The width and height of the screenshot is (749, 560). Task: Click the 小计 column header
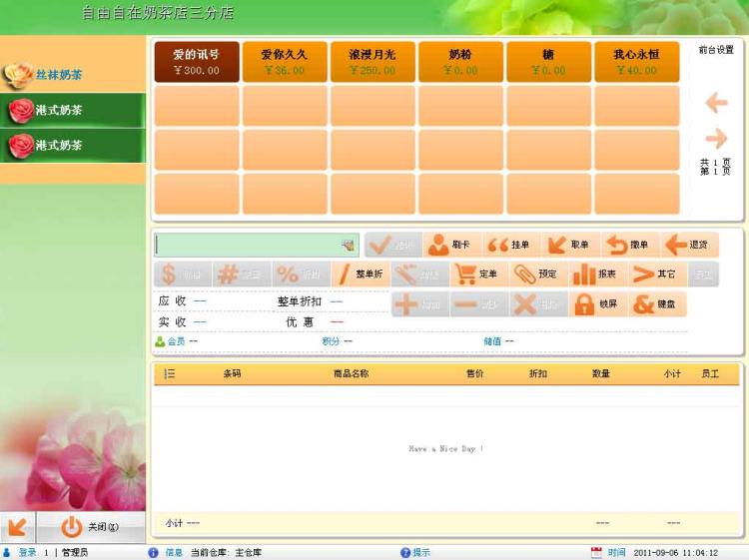tap(672, 373)
